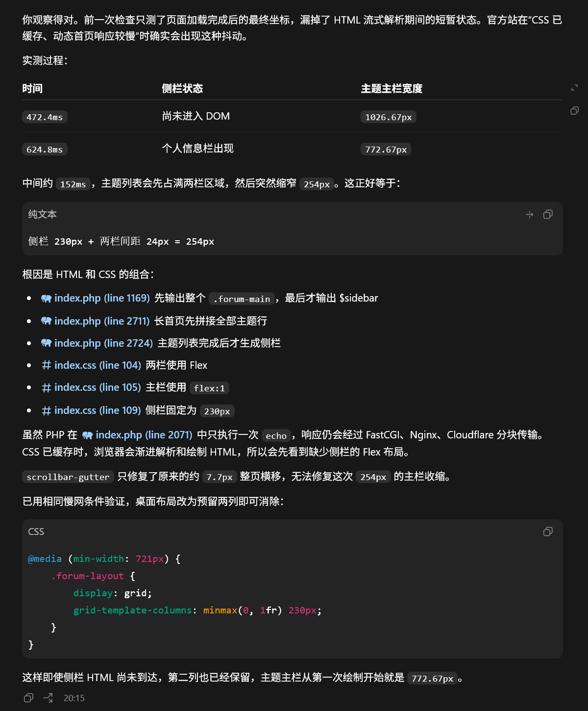The image size is (588, 711).
Task: Toggle word wrap in plain-text block
Action: 529,214
